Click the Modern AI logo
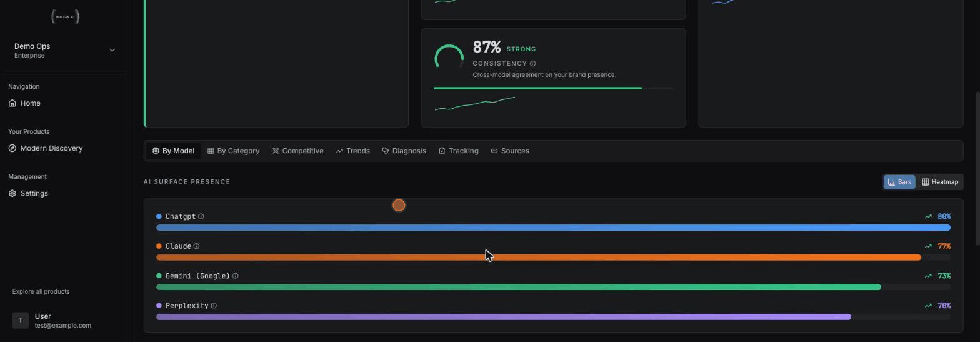The height and width of the screenshot is (342, 980). [x=65, y=17]
